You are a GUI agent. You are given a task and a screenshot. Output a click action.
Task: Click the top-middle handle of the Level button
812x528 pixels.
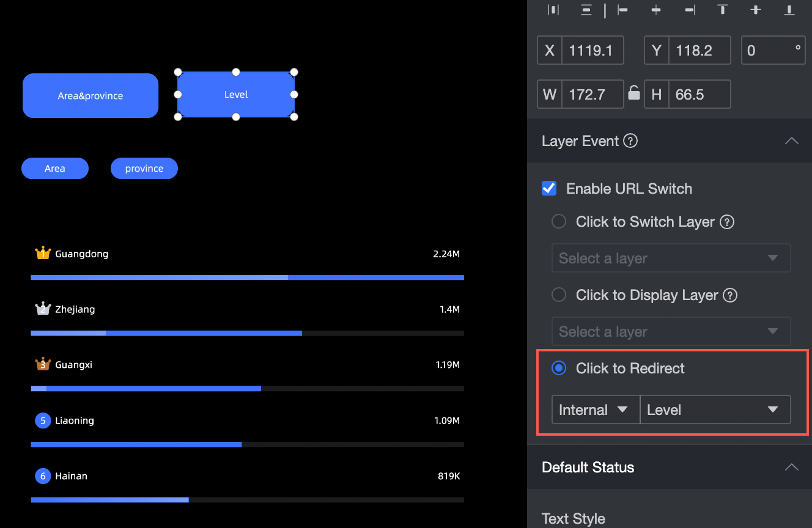(236, 72)
